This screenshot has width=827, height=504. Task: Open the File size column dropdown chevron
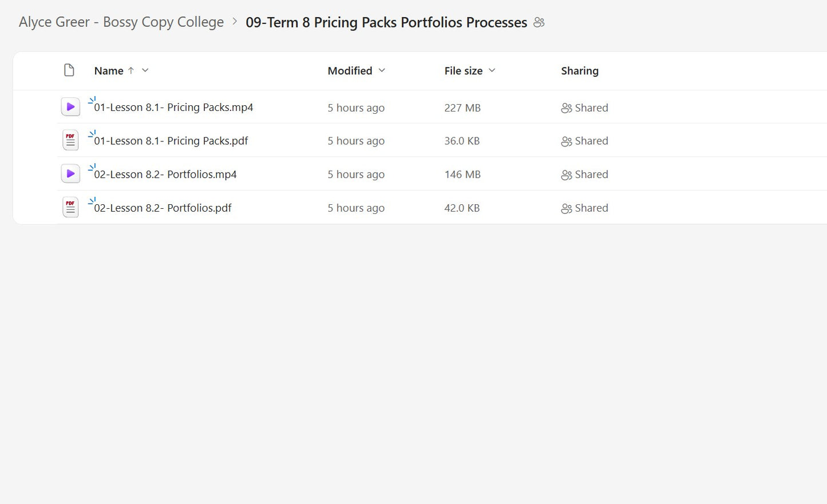[492, 70]
